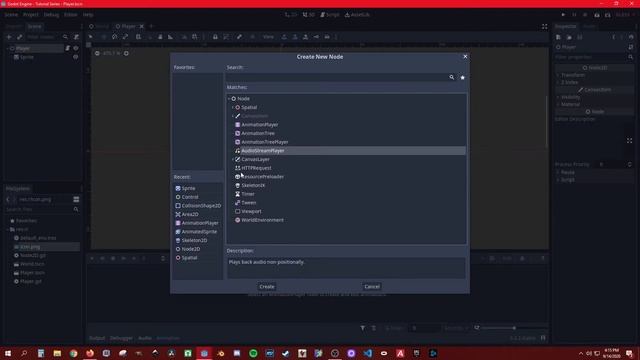Expand the Spatial node category
This screenshot has height=360, width=640.
tap(233, 107)
